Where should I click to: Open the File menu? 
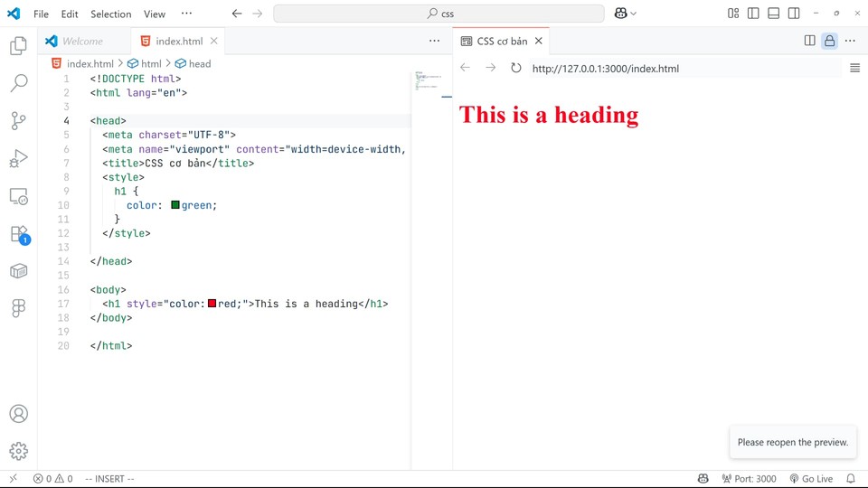(x=41, y=14)
